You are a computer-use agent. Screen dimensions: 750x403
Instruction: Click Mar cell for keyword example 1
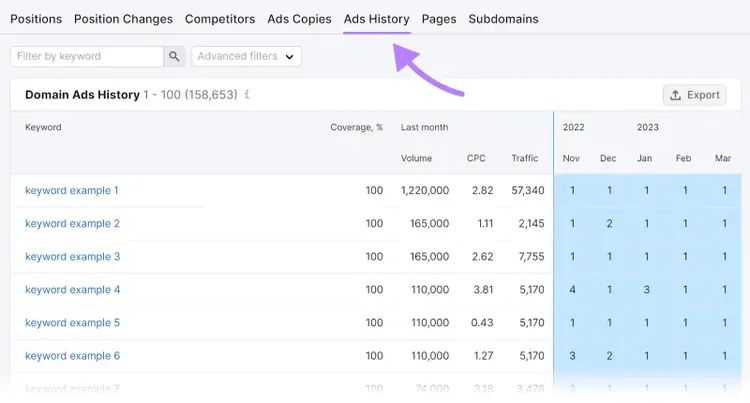pyautogui.click(x=725, y=190)
